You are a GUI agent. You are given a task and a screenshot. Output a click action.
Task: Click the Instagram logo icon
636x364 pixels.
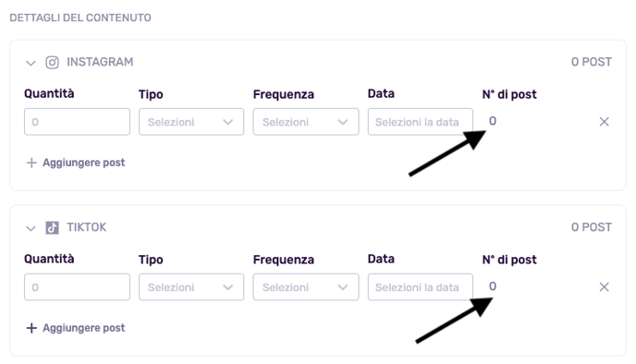pyautogui.click(x=52, y=63)
